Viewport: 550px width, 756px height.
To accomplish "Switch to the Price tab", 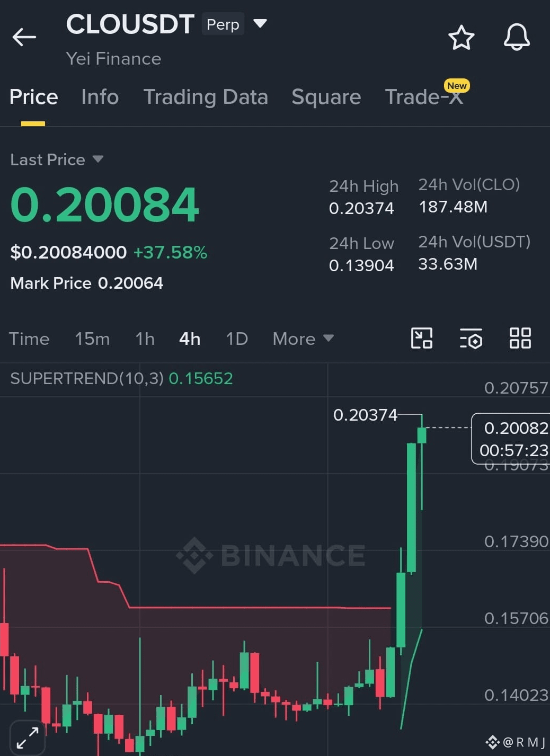I will pyautogui.click(x=33, y=97).
